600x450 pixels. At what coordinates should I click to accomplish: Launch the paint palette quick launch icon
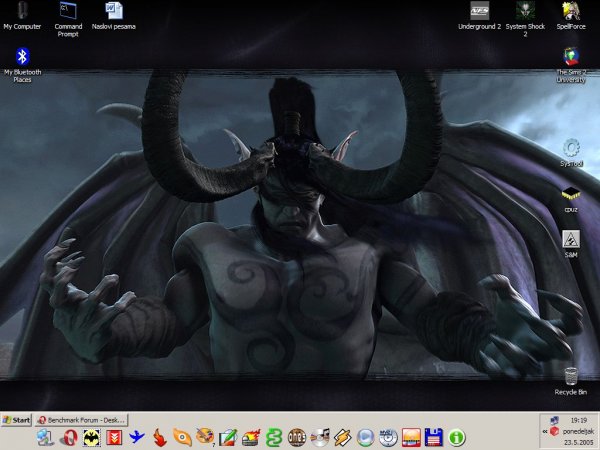[205, 437]
